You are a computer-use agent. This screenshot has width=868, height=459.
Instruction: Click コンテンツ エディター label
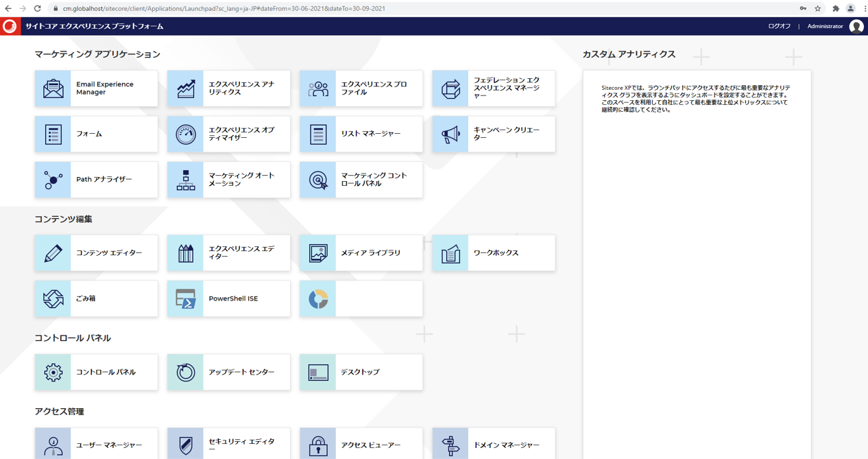pos(109,253)
